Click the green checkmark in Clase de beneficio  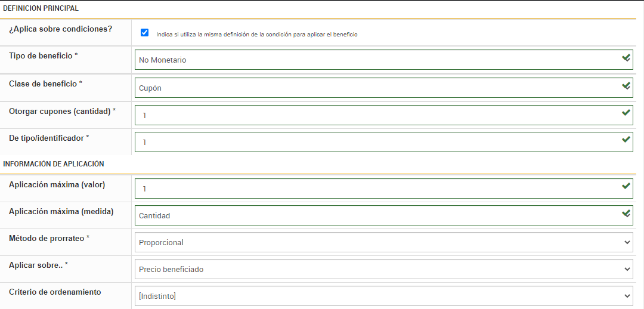(626, 86)
